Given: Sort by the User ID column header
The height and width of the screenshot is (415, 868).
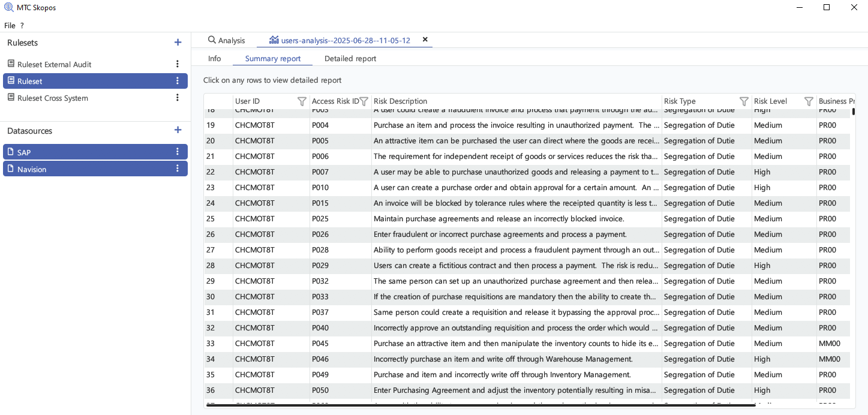Looking at the screenshot, I should point(247,101).
